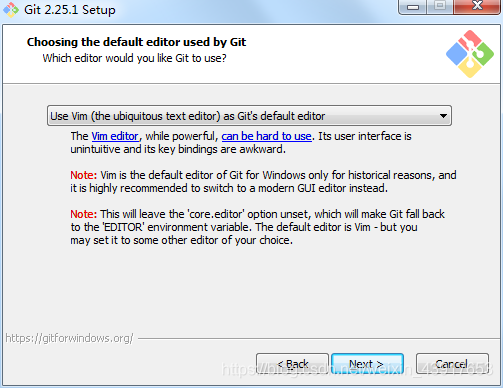Image resolution: width=503 pixels, height=388 pixels.
Task: Click the disabled maximize window button
Action: [440, 6]
